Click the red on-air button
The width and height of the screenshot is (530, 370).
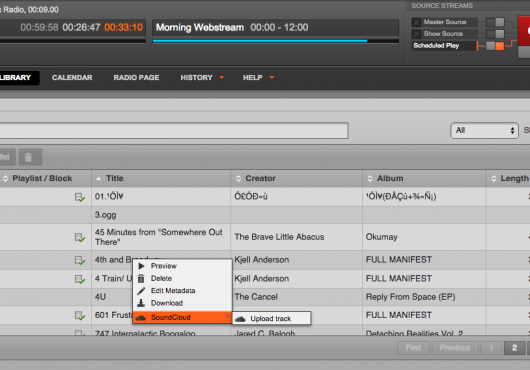tap(524, 31)
